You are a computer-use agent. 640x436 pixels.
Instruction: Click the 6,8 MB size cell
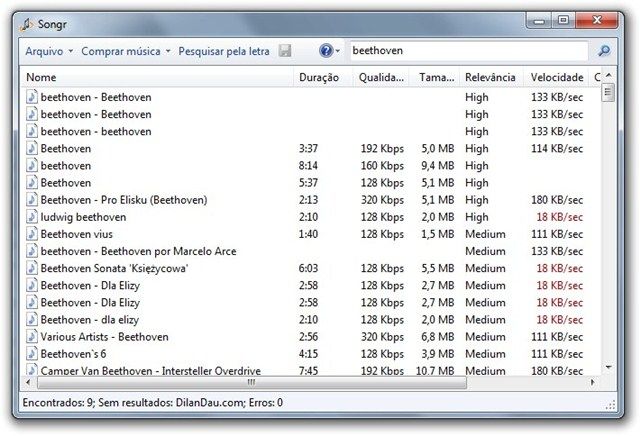click(x=438, y=337)
